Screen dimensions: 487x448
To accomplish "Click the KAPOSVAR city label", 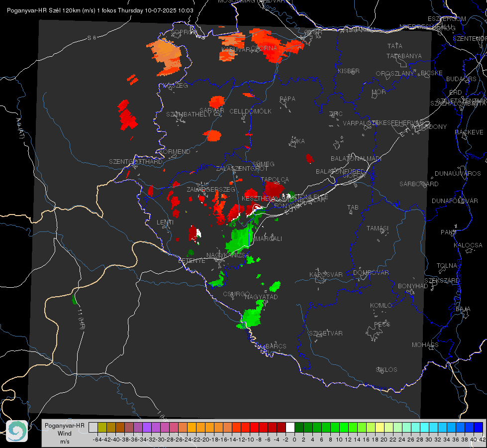I will pyautogui.click(x=326, y=274).
